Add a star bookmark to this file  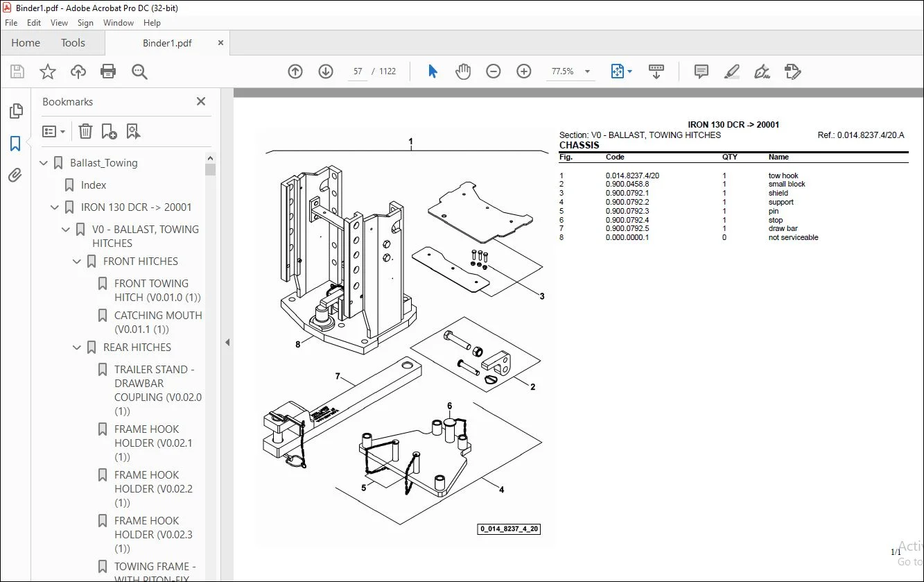click(48, 71)
